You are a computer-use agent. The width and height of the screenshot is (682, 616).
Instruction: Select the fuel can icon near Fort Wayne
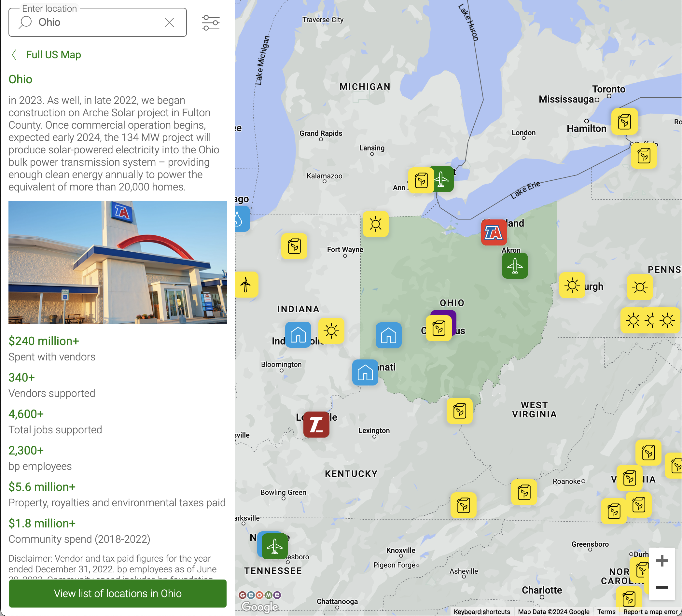[294, 246]
